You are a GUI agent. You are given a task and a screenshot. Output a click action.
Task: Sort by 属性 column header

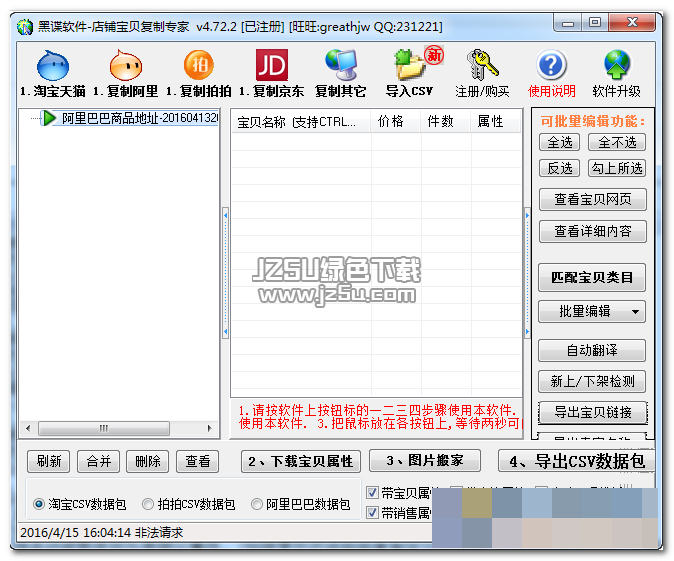(495, 122)
